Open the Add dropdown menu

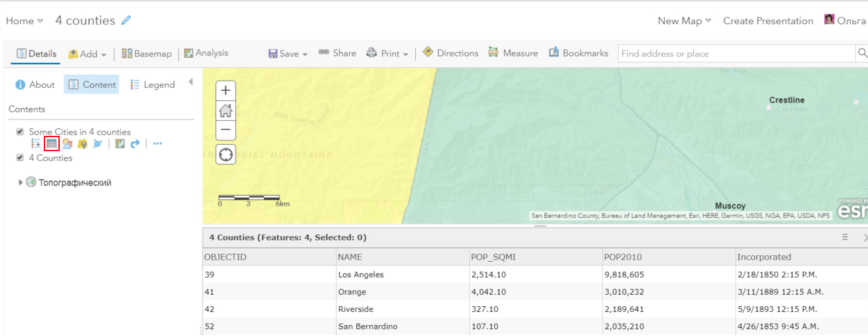pos(87,54)
